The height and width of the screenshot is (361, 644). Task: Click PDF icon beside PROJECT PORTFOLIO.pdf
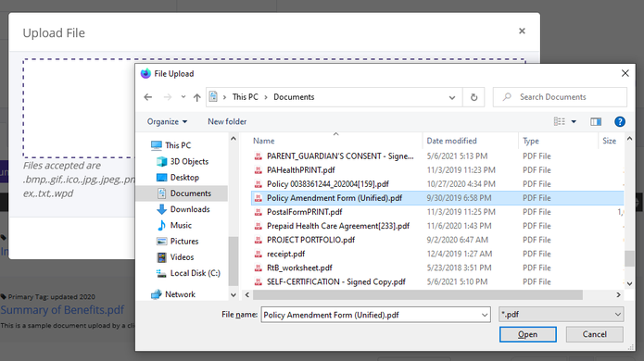(x=259, y=240)
